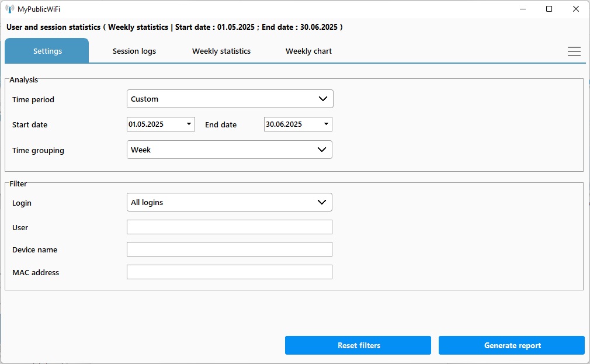Click the MyPublicWiFi app icon in title bar

tap(9, 9)
